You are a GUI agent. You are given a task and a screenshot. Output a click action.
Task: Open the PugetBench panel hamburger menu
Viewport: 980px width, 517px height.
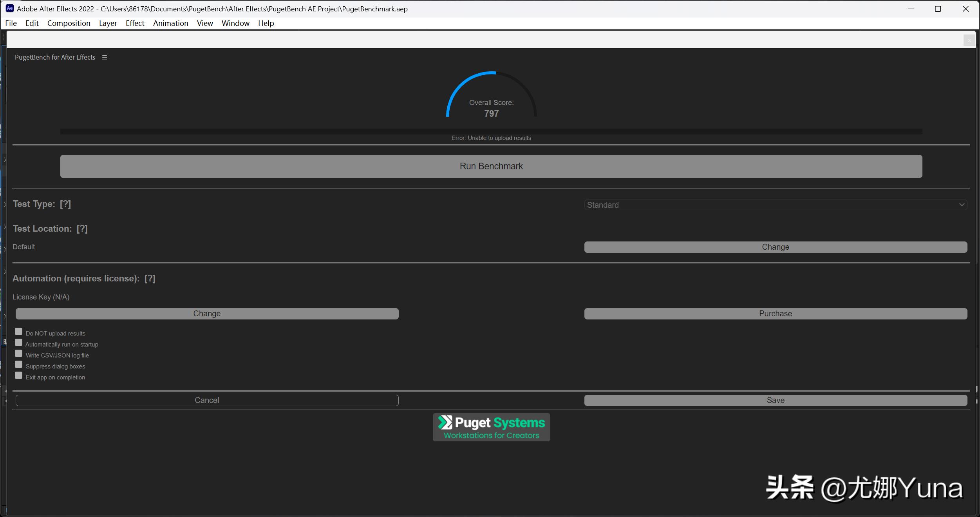pyautogui.click(x=105, y=57)
